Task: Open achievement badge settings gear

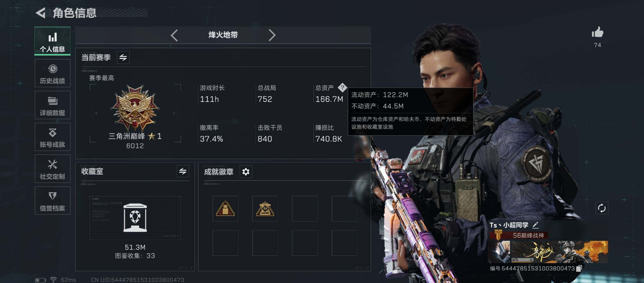Action: click(246, 172)
